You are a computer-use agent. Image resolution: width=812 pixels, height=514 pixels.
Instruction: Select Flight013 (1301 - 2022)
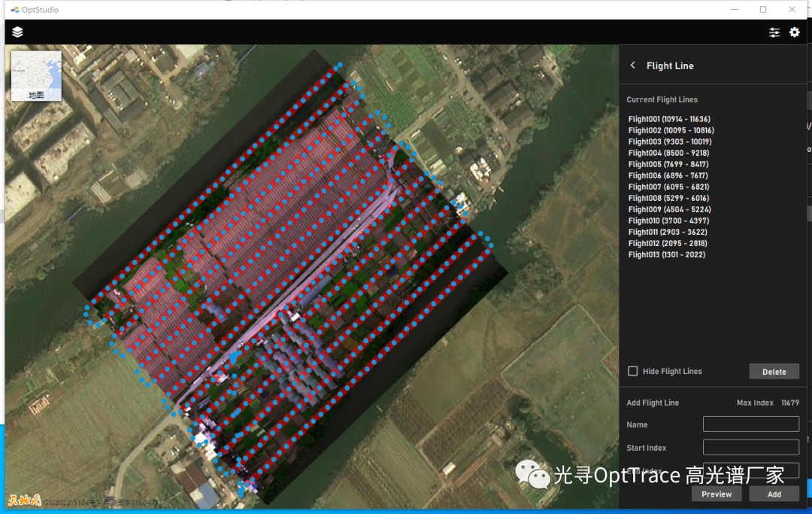(x=666, y=254)
